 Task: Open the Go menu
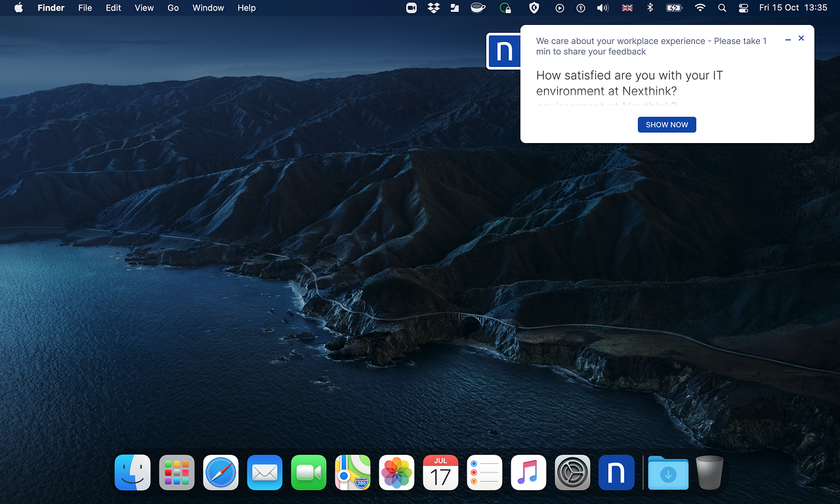173,8
